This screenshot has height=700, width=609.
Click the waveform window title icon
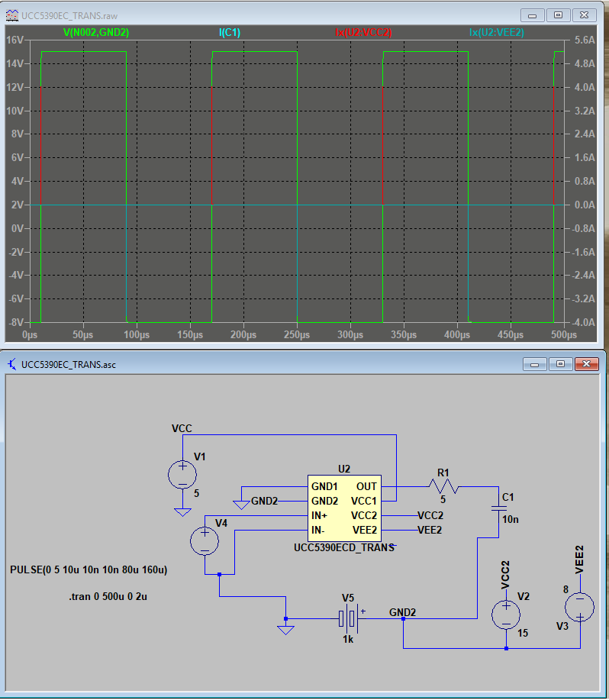tap(12, 15)
